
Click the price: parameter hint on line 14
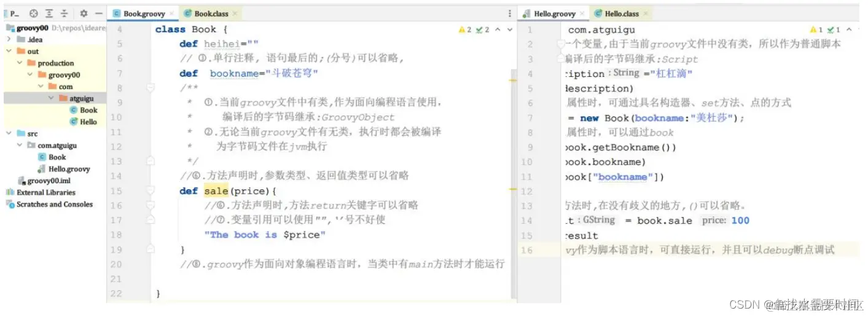[x=714, y=220]
